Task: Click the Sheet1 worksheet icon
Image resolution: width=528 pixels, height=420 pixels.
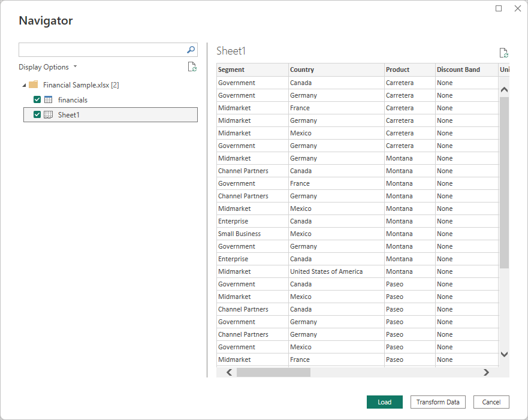Action: click(x=49, y=114)
